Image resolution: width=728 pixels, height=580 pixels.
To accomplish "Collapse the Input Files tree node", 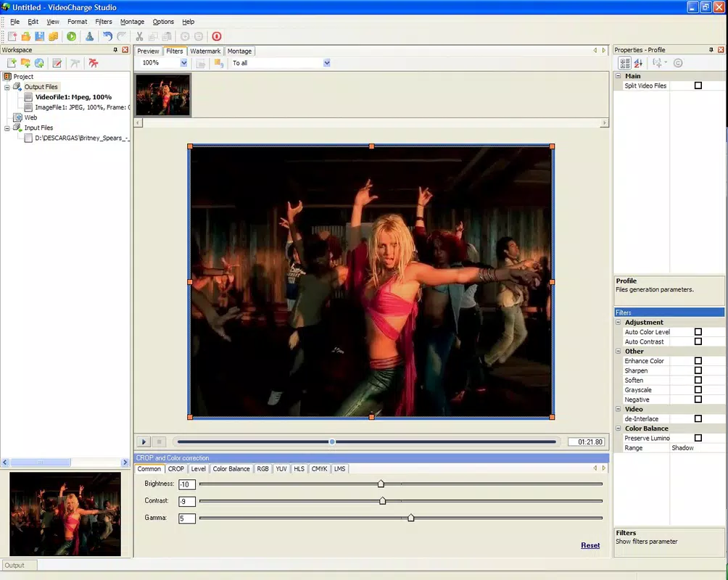I will pyautogui.click(x=7, y=128).
